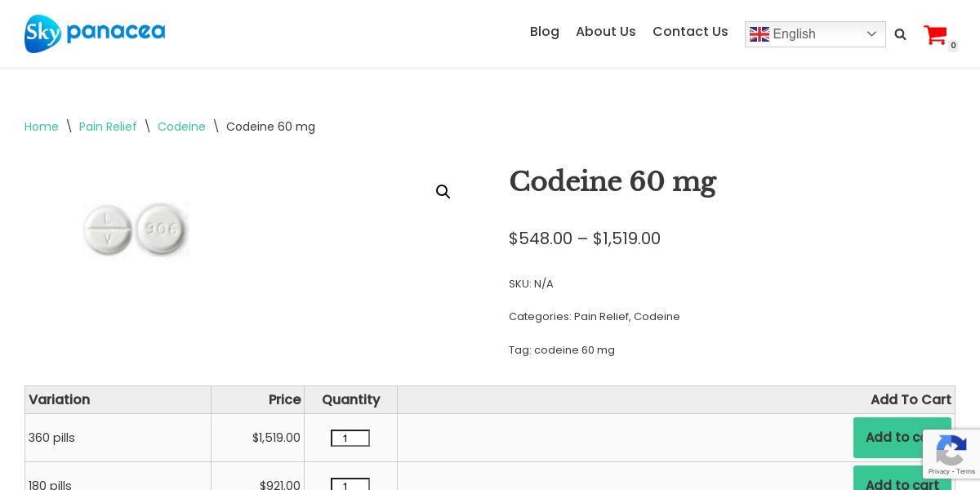Viewport: 980px width, 490px height.
Task: Open Pain Relief breadcrumb link
Action: [x=108, y=127]
